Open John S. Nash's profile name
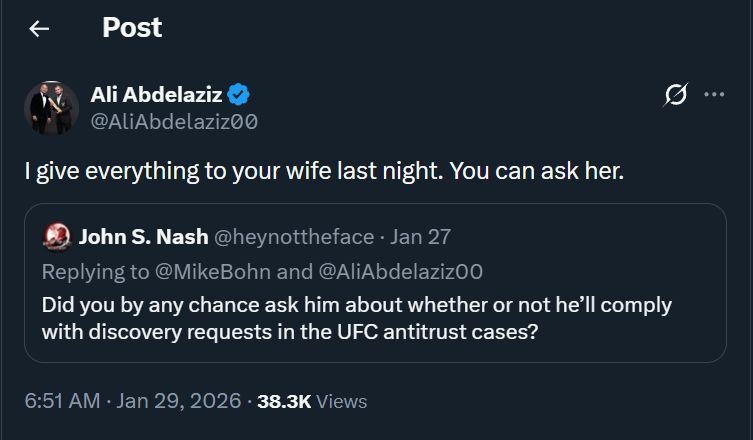This screenshot has height=440, width=753. click(x=143, y=237)
